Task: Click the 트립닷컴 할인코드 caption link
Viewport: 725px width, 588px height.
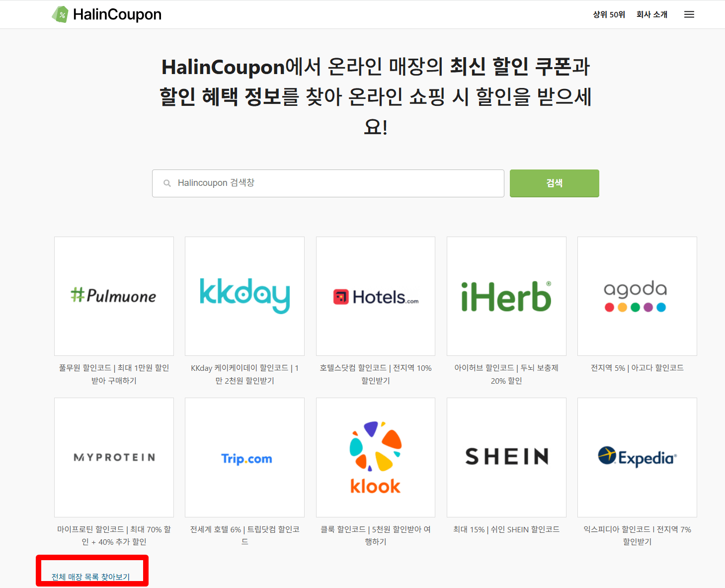Action: point(244,535)
